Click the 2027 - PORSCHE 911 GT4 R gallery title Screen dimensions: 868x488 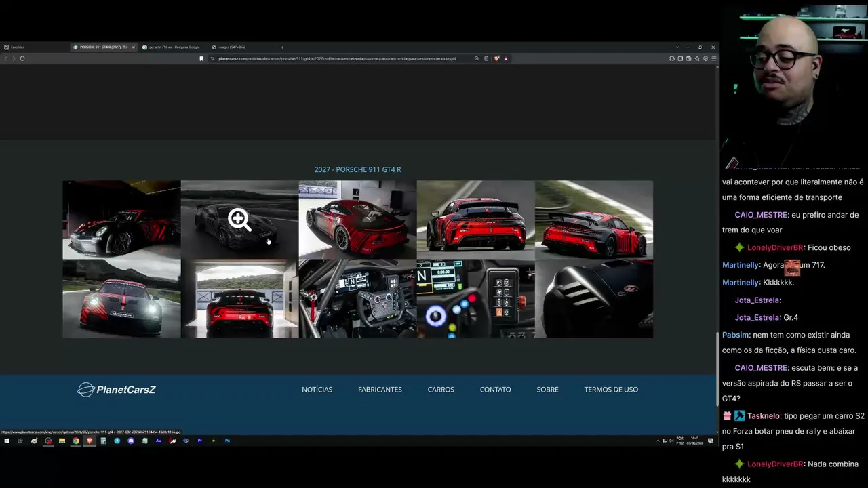[x=357, y=169]
